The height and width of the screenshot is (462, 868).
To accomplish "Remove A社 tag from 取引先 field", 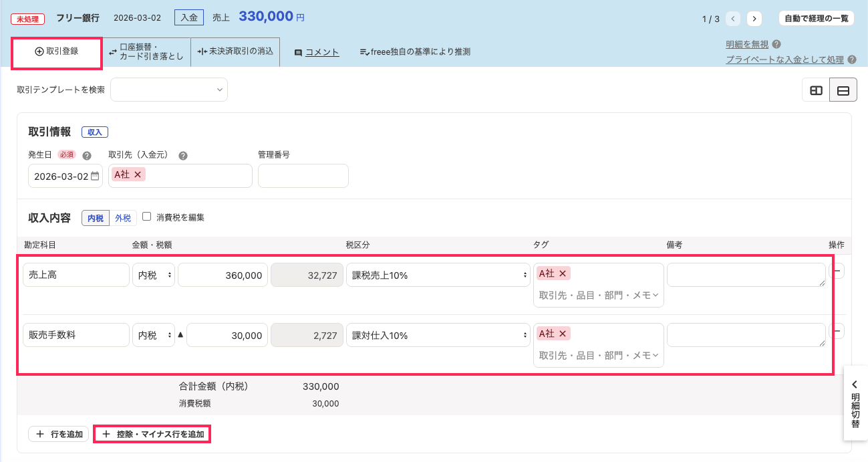I will [138, 175].
